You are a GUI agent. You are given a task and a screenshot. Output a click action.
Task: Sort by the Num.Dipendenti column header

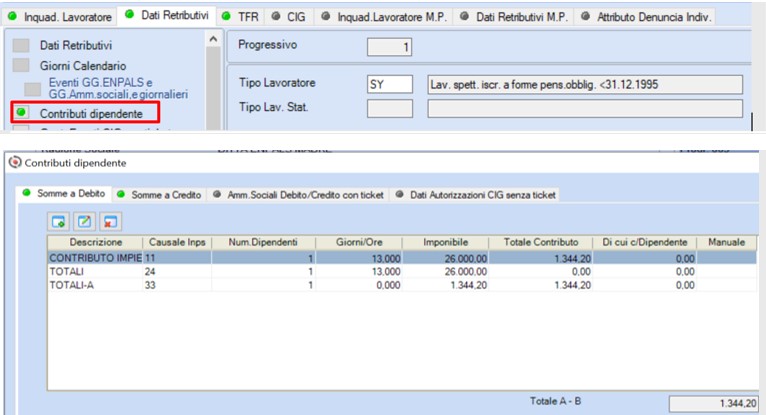click(x=263, y=243)
